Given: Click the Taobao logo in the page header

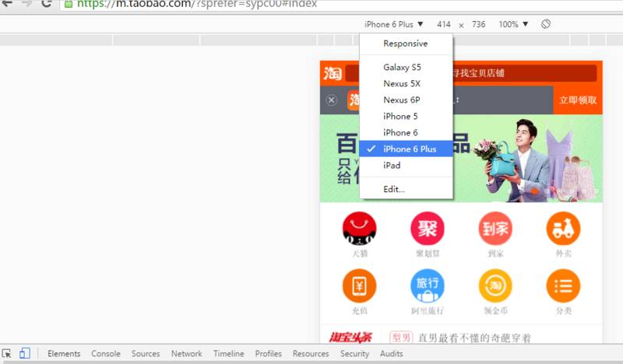Looking at the screenshot, I should pyautogui.click(x=333, y=73).
